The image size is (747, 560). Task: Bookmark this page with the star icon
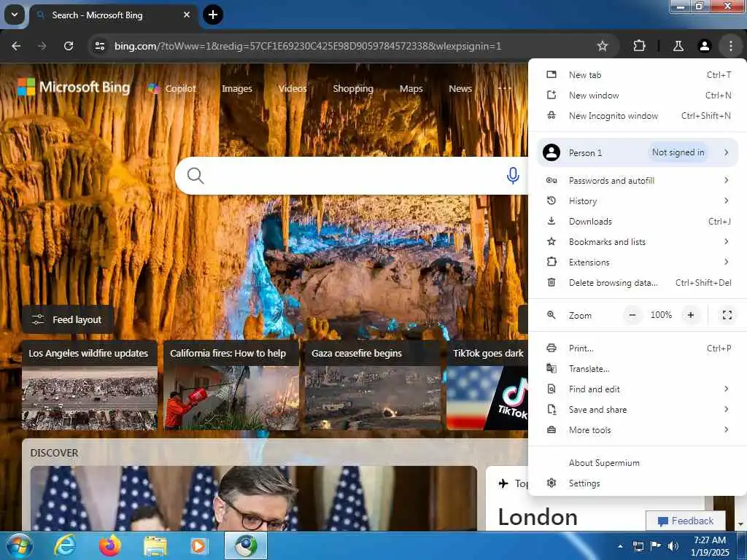602,46
